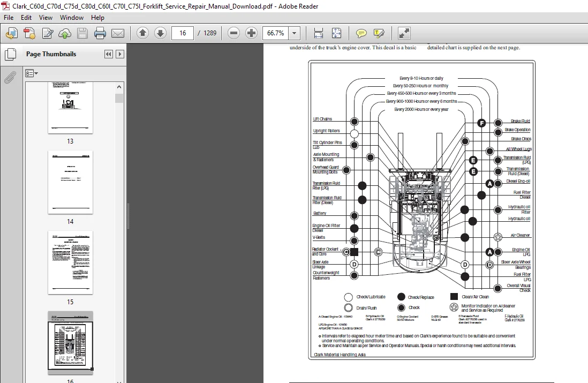Viewport: 588px width, 383px height.
Task: Zoom out with the minus button
Action: 233,33
